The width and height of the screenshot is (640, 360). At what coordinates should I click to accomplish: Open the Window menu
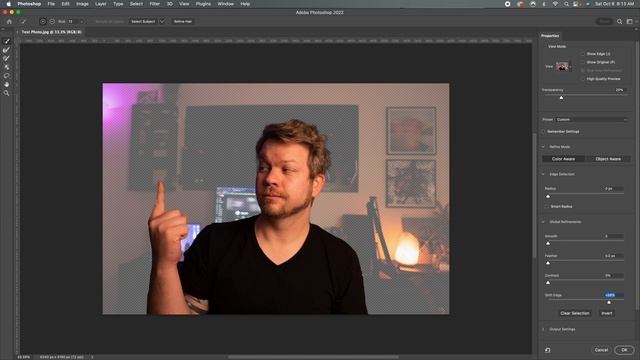(x=225, y=4)
